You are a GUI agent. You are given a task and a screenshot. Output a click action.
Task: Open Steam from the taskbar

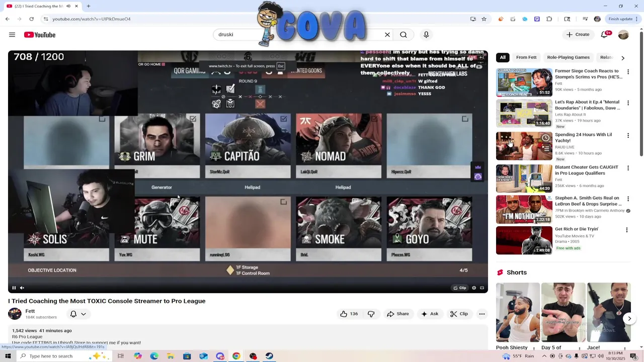(x=269, y=356)
